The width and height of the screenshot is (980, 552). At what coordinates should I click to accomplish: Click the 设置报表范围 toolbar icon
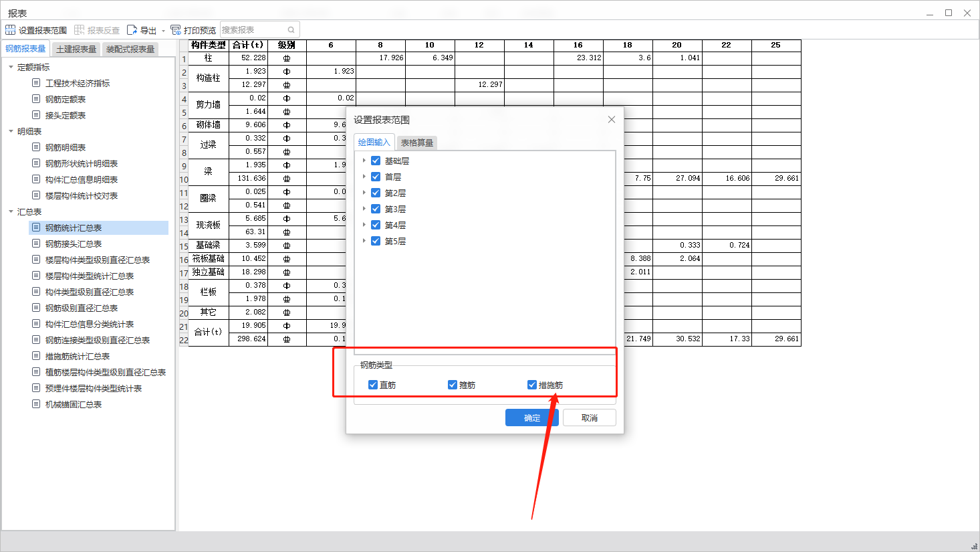pos(10,30)
